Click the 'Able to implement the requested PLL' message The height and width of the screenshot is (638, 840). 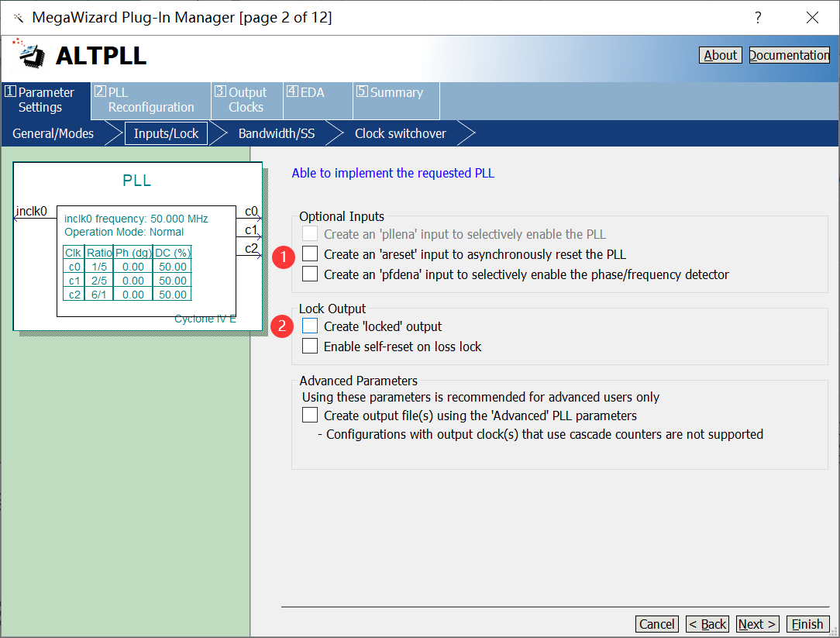click(393, 173)
